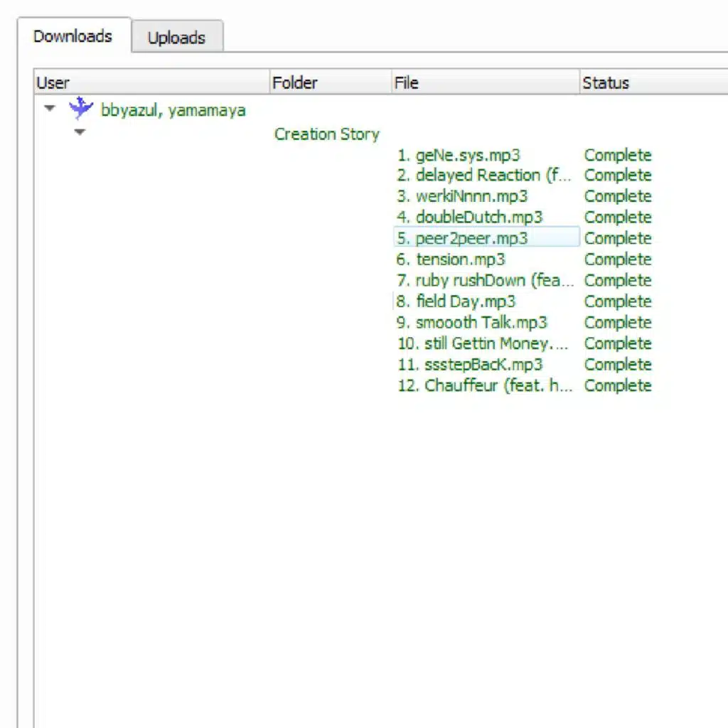Select 3. werkiNnnn.mp3 in list

[x=462, y=196]
